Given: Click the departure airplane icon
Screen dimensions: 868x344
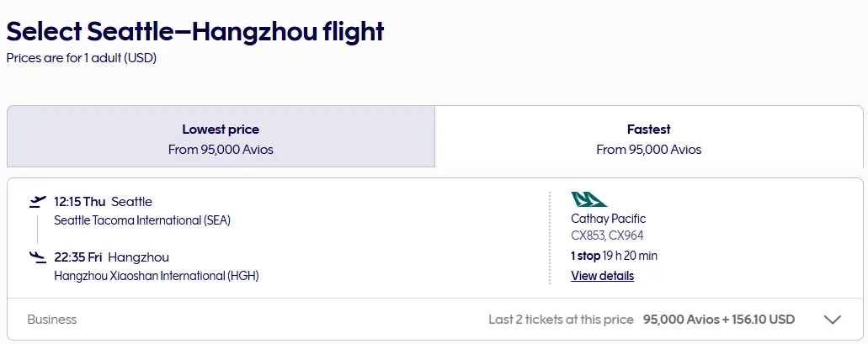Looking at the screenshot, I should [37, 202].
